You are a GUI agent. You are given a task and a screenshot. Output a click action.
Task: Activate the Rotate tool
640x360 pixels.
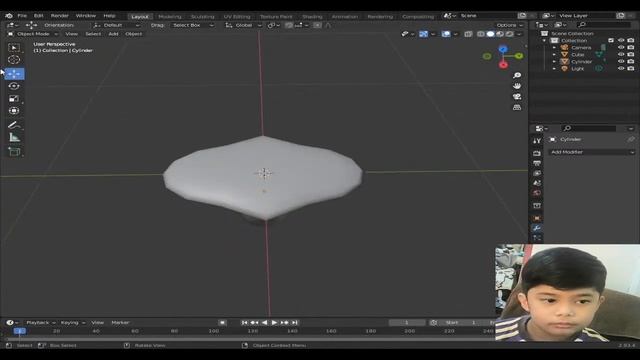pyautogui.click(x=14, y=86)
